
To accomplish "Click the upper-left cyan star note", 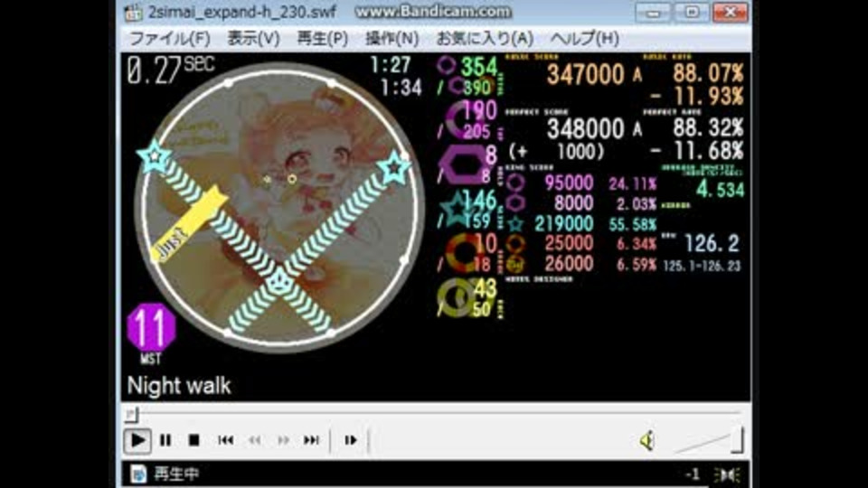I will point(155,156).
